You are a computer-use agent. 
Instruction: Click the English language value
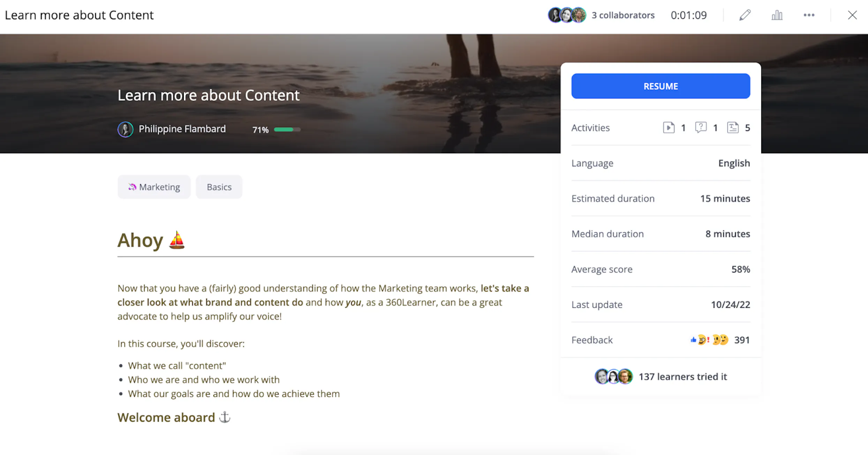click(734, 163)
